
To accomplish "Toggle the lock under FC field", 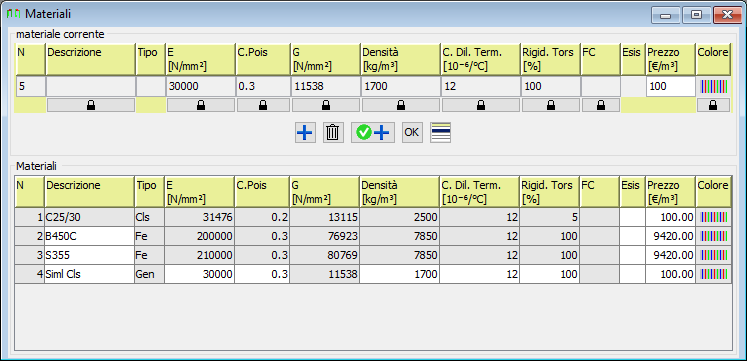I will 601,105.
